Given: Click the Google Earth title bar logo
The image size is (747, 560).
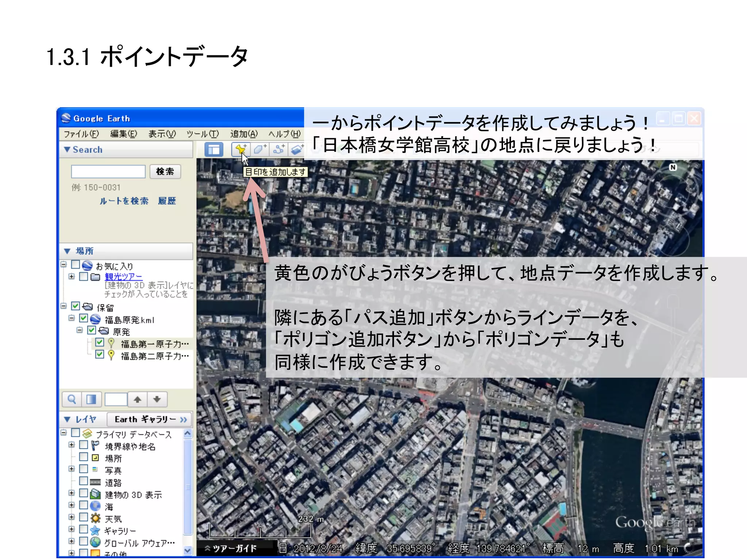Looking at the screenshot, I should coord(66,118).
